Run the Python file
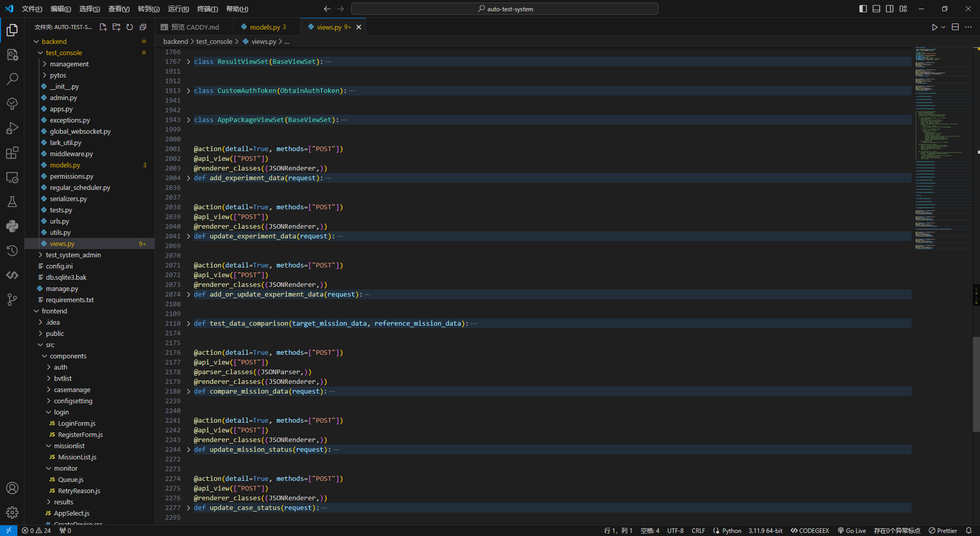 (x=934, y=27)
